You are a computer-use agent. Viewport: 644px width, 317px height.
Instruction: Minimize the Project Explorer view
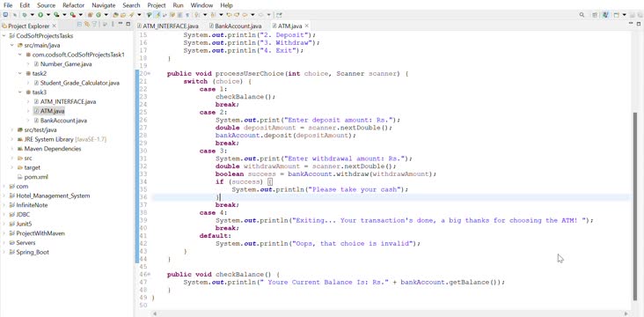click(121, 24)
